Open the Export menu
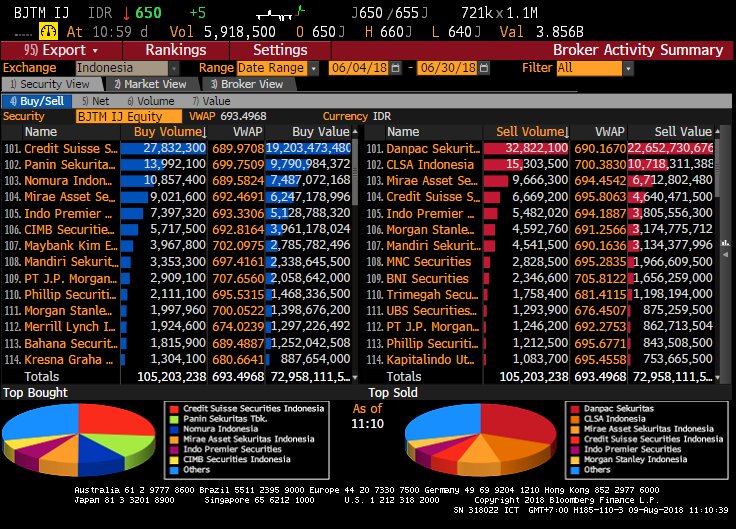The image size is (736, 529). tap(60, 50)
